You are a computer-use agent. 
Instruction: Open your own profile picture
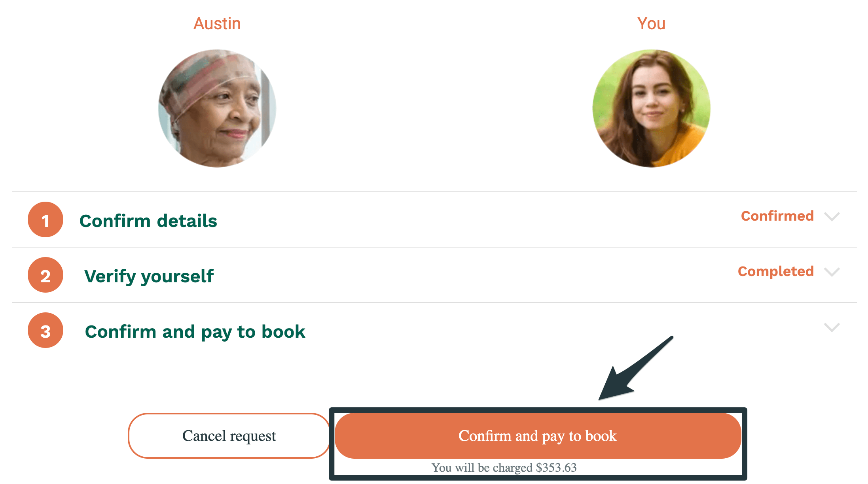(x=652, y=108)
